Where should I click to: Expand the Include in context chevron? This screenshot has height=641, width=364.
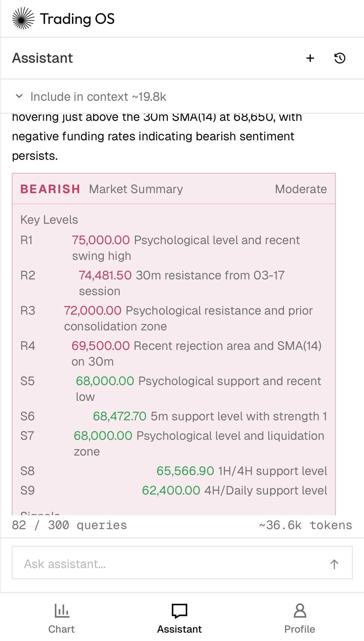pyautogui.click(x=19, y=96)
